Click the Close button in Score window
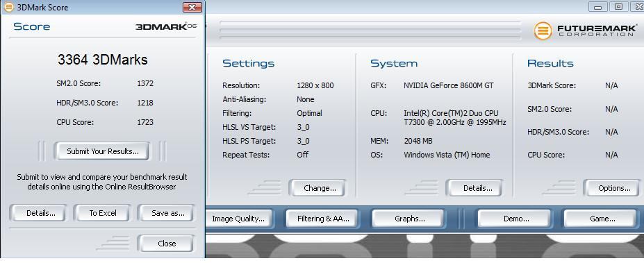The height and width of the screenshot is (263, 644). point(166,244)
